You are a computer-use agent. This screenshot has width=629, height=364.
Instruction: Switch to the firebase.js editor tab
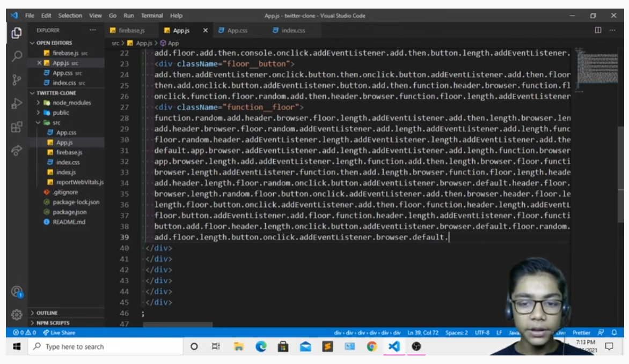tap(131, 30)
